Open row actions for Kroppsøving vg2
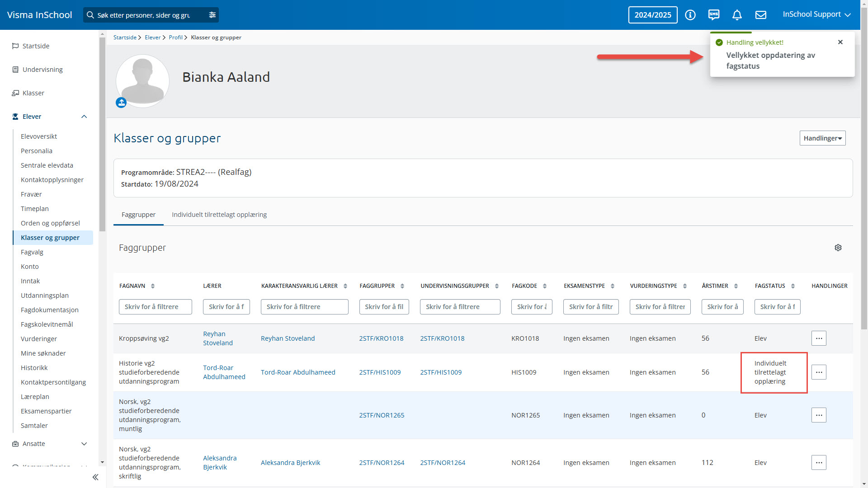Viewport: 868px width, 488px height. [818, 338]
